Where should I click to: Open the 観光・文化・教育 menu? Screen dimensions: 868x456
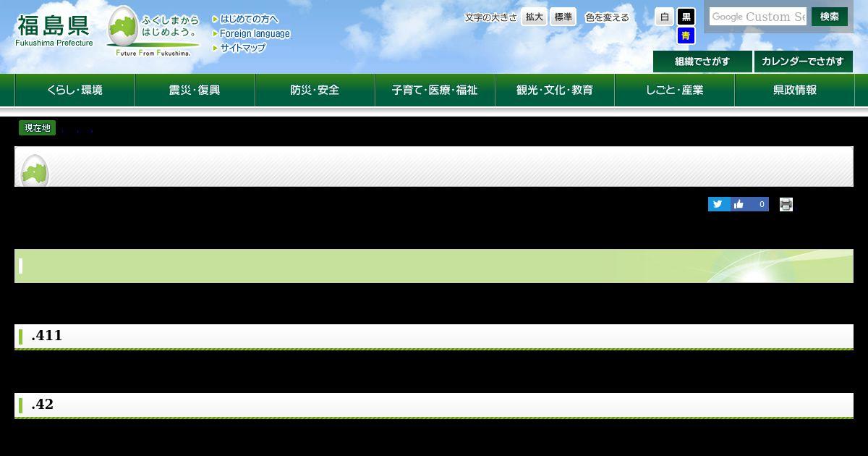[x=555, y=90]
